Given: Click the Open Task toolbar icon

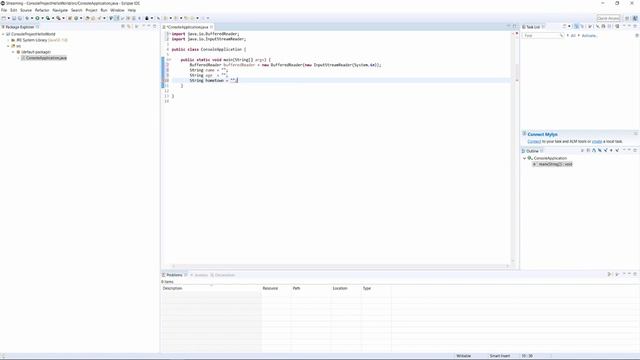Looking at the screenshot, I should click(x=93, y=18).
